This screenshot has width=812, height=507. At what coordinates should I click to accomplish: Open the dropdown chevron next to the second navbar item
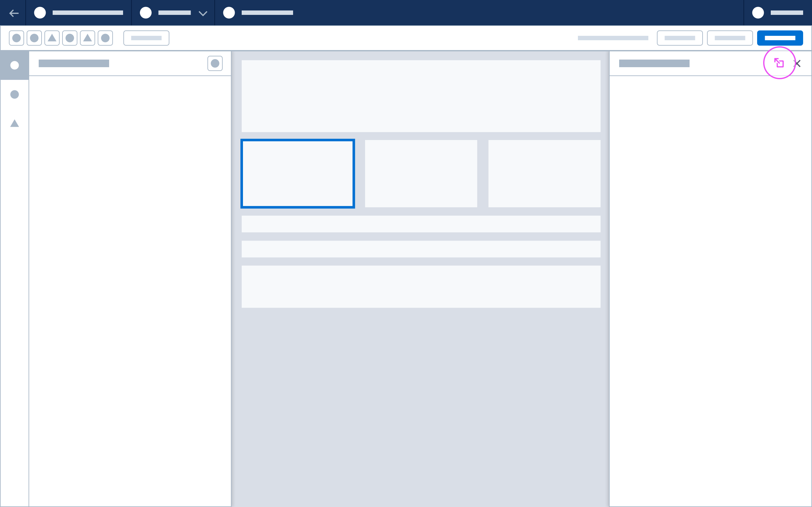click(x=202, y=13)
